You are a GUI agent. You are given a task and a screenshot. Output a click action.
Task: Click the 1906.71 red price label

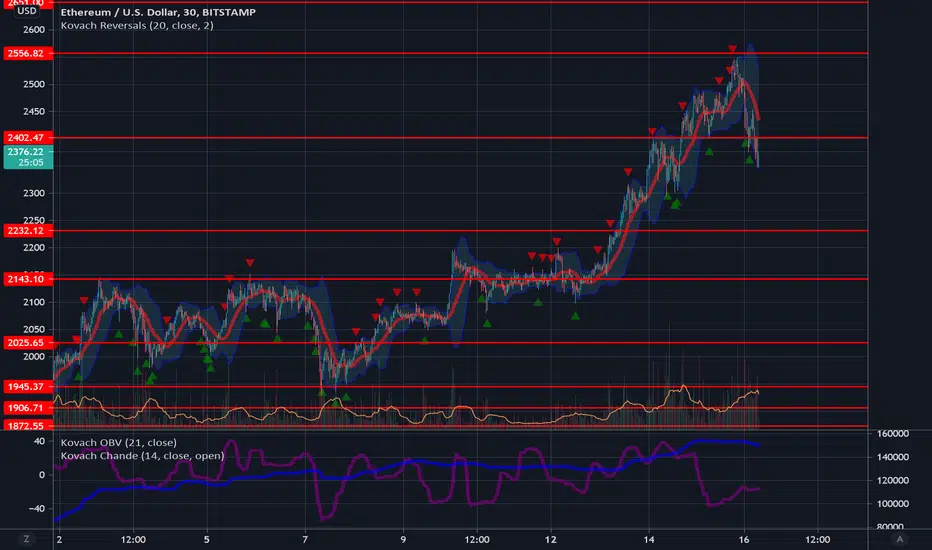(28, 408)
